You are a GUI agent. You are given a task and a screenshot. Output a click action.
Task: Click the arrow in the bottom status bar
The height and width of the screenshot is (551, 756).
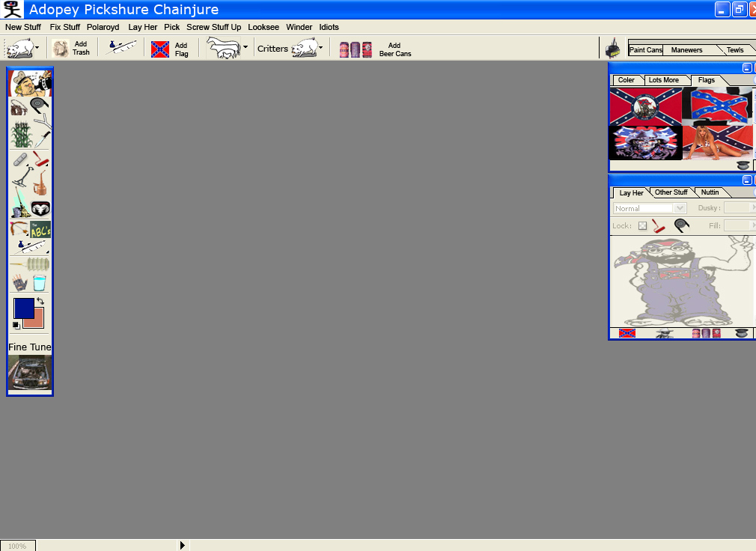tap(182, 545)
